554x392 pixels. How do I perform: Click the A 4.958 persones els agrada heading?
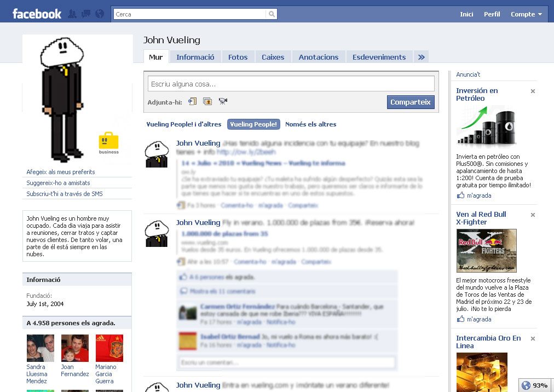(x=71, y=323)
